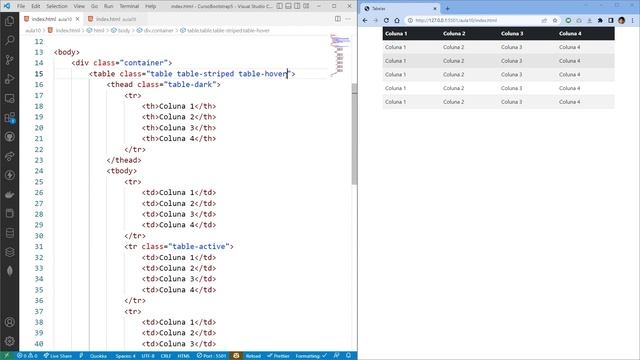Open Run and Debug view
The height and width of the screenshot is (360, 640).
[x=9, y=79]
